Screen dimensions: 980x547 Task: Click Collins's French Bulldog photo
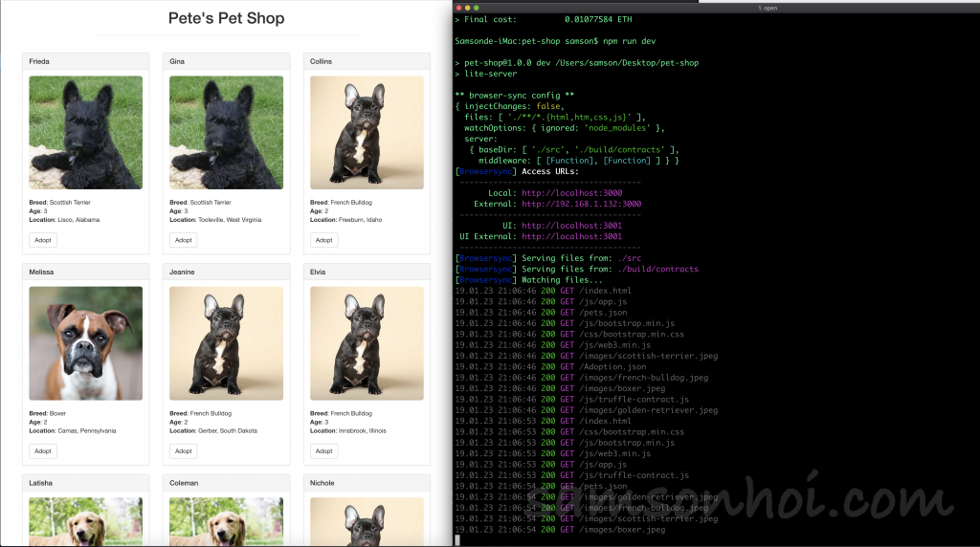(367, 132)
